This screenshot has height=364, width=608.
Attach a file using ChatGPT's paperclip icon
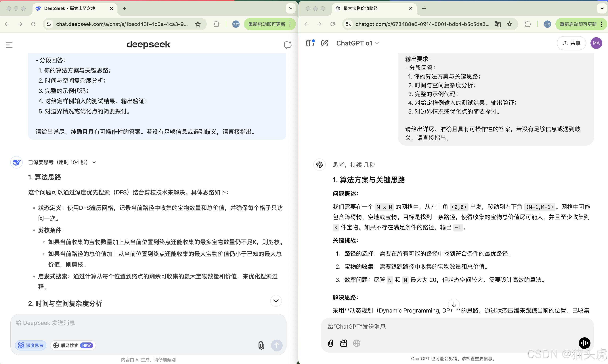(330, 343)
